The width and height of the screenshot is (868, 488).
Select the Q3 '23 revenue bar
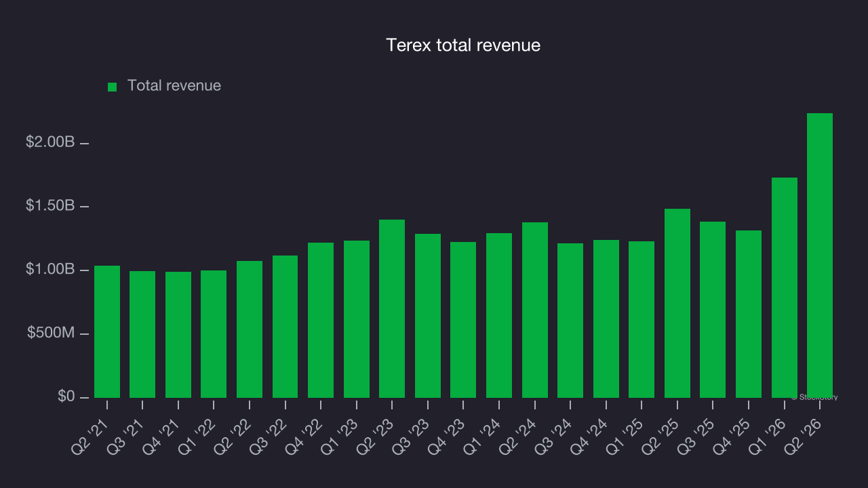(x=428, y=316)
